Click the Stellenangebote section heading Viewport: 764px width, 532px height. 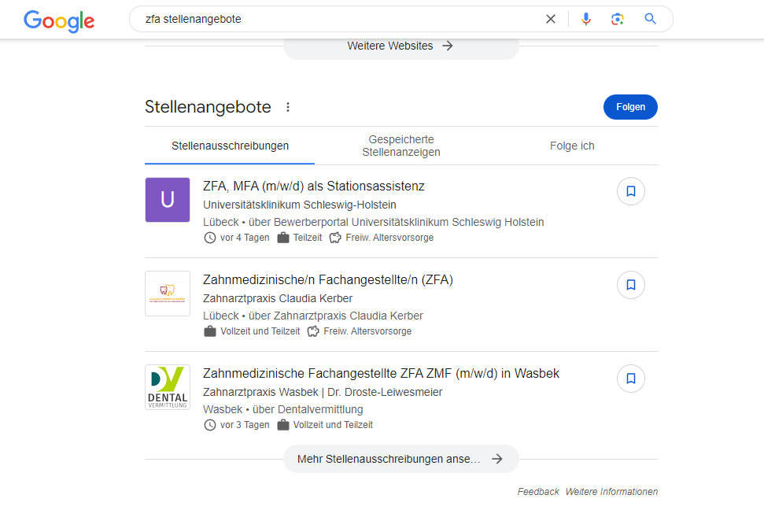pyautogui.click(x=208, y=107)
